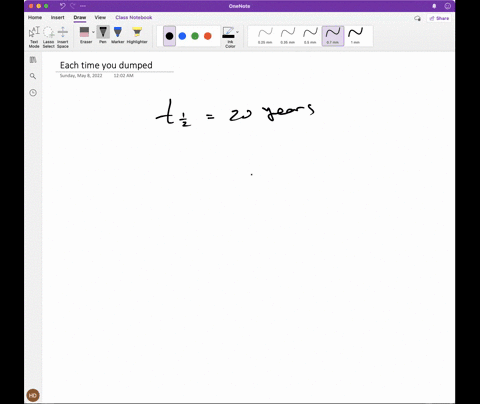Switch to the Insert tab
This screenshot has height=404, width=480.
(58, 17)
